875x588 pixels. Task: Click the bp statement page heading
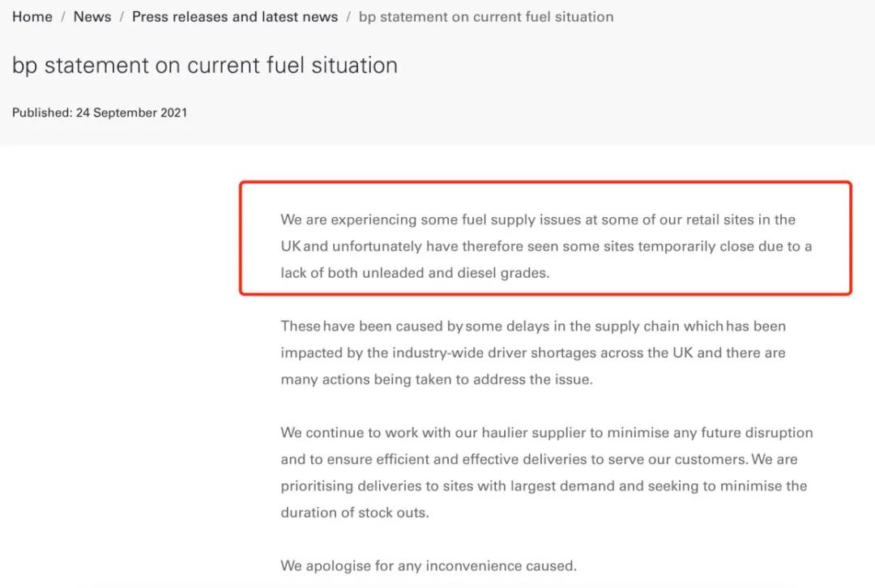(x=205, y=66)
